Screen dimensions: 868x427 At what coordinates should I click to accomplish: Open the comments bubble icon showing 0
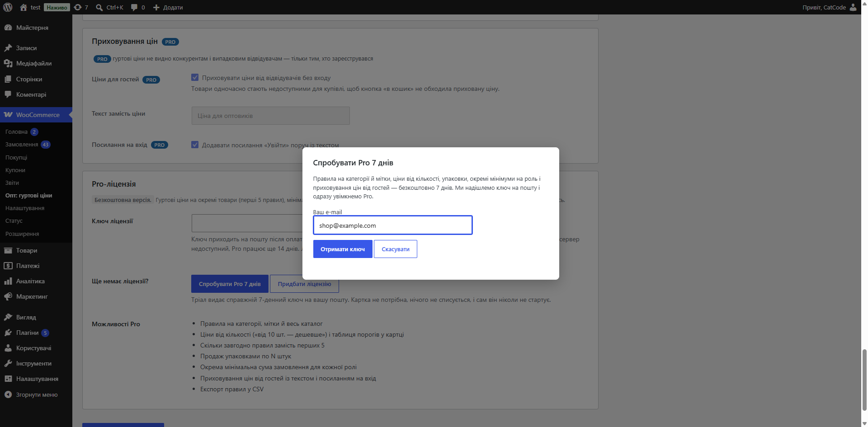pyautogui.click(x=134, y=7)
